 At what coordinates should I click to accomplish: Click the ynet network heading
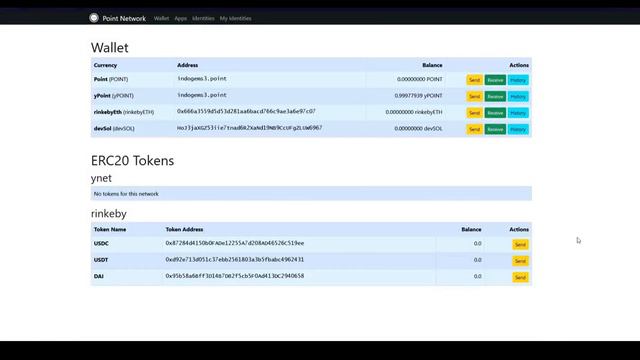pyautogui.click(x=101, y=178)
